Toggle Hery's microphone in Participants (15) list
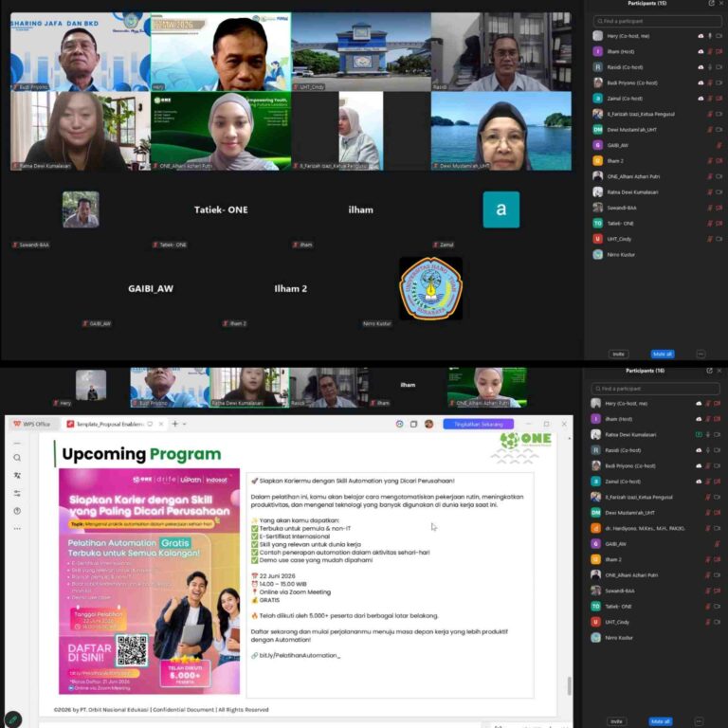 pos(709,36)
